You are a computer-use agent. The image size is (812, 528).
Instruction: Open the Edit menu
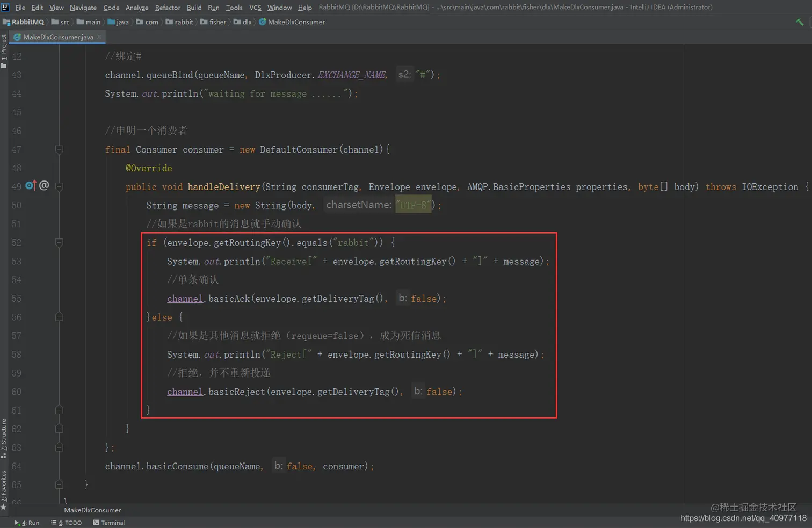click(37, 8)
